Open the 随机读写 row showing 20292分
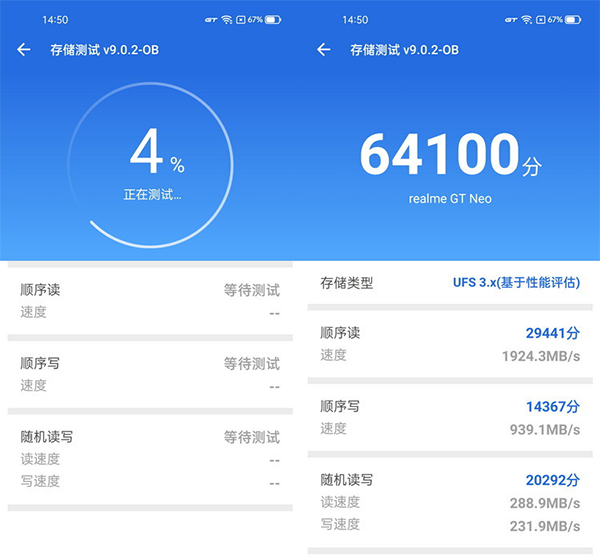The image size is (600, 558). [x=450, y=500]
